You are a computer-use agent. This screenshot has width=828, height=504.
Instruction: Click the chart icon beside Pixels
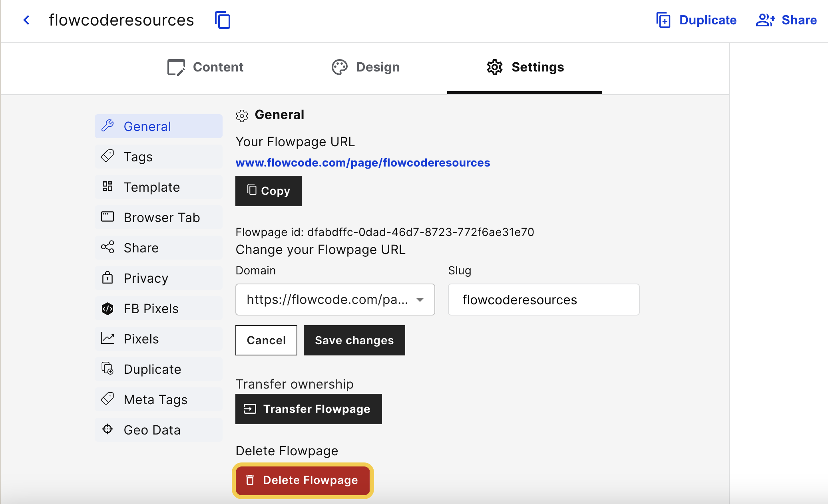click(107, 338)
